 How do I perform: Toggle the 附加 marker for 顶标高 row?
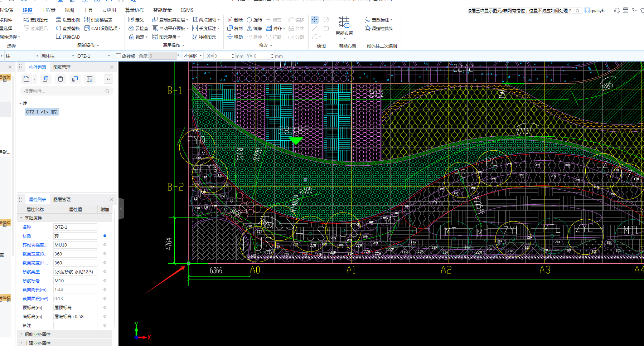click(x=105, y=307)
